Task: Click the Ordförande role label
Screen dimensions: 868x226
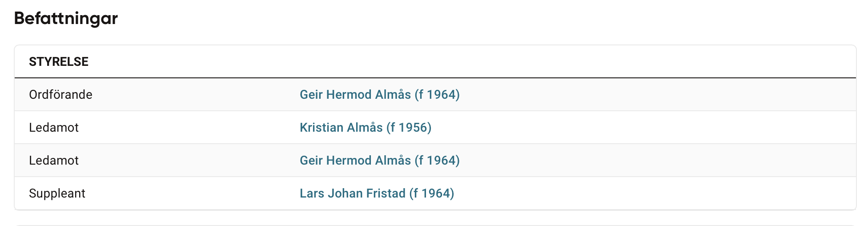Action: pyautogui.click(x=60, y=95)
